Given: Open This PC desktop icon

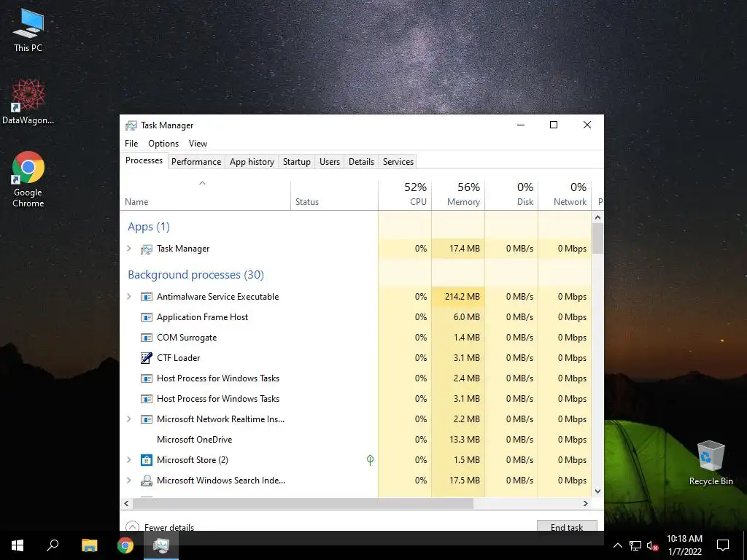Looking at the screenshot, I should [28, 31].
